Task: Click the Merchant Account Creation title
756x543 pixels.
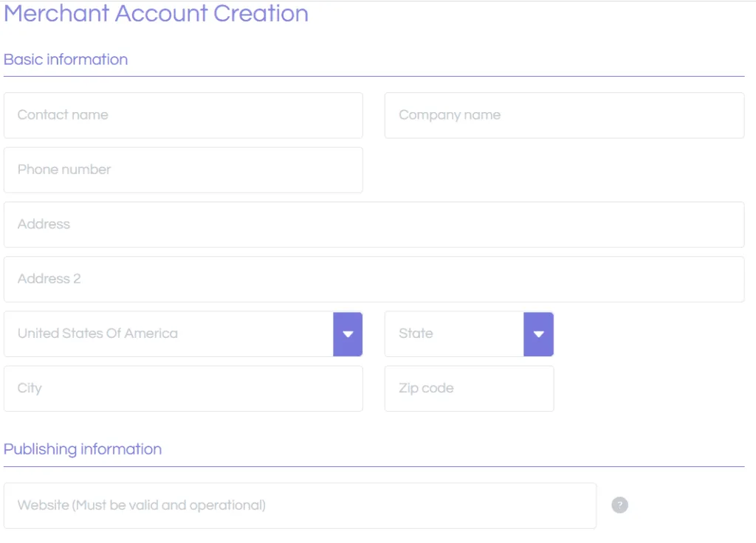Action: (157, 13)
